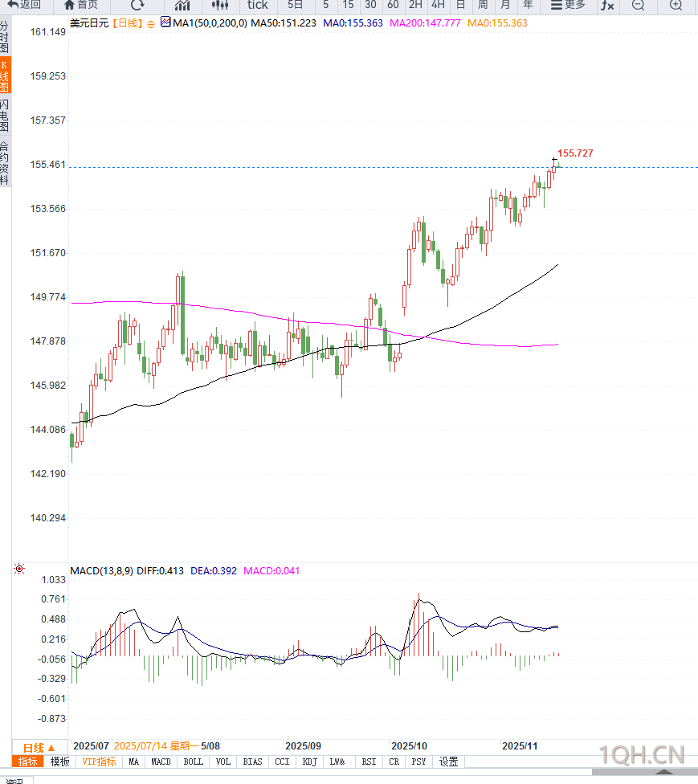Select the candlestick chart type icon
The image size is (698, 784).
(220, 5)
